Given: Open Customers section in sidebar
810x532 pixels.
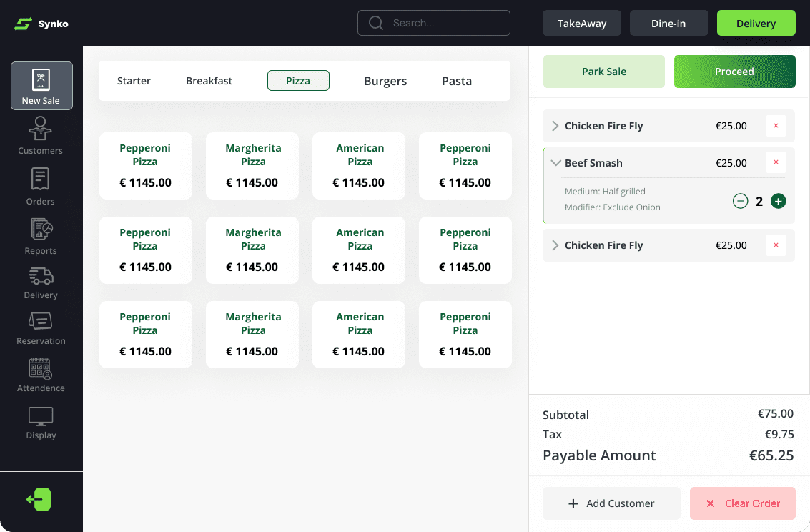Looking at the screenshot, I should tap(40, 136).
